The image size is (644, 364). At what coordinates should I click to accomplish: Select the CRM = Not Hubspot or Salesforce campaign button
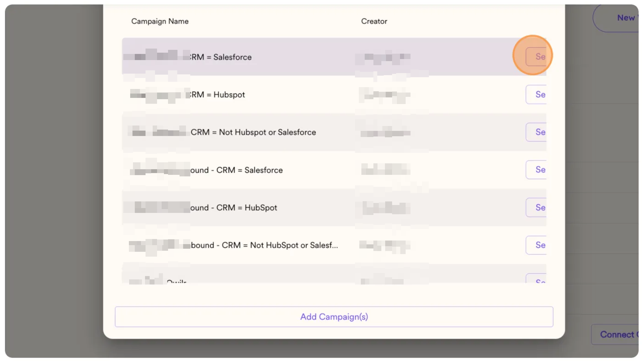point(536,132)
